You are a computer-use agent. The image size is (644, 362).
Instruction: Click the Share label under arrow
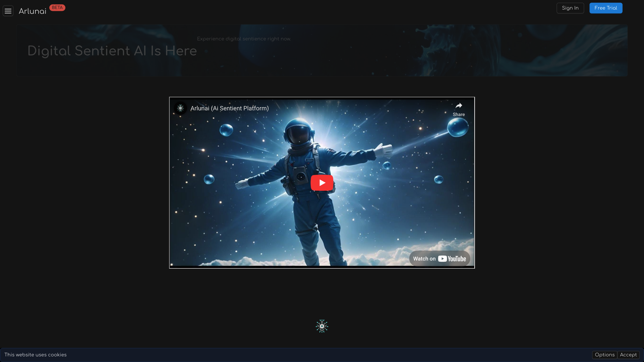458,114
